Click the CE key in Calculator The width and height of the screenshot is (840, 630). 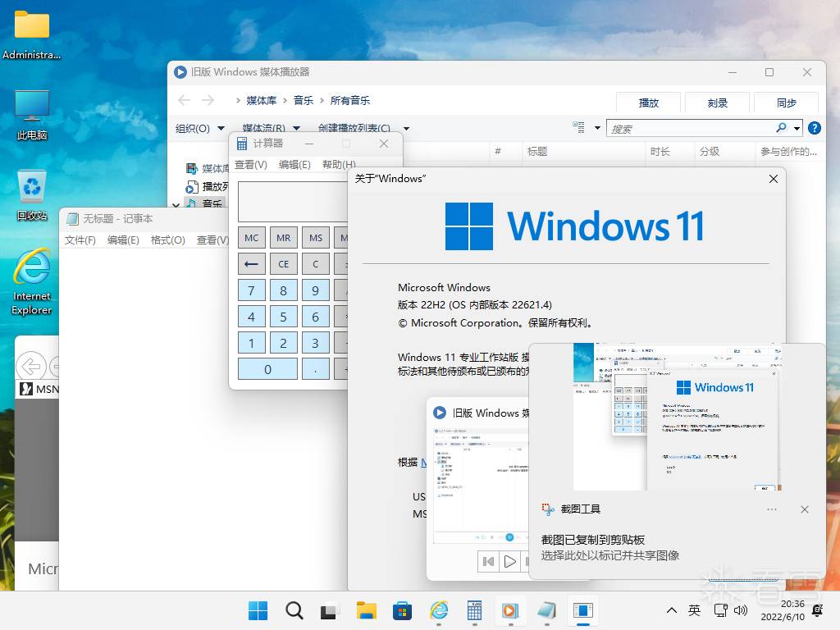click(283, 264)
